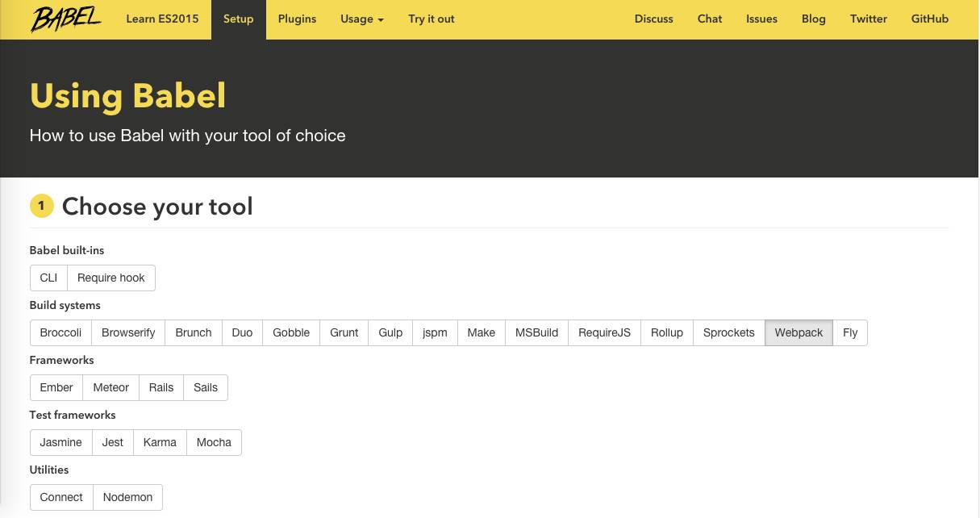Open the Discuss link
The image size is (980, 518).
pos(654,19)
